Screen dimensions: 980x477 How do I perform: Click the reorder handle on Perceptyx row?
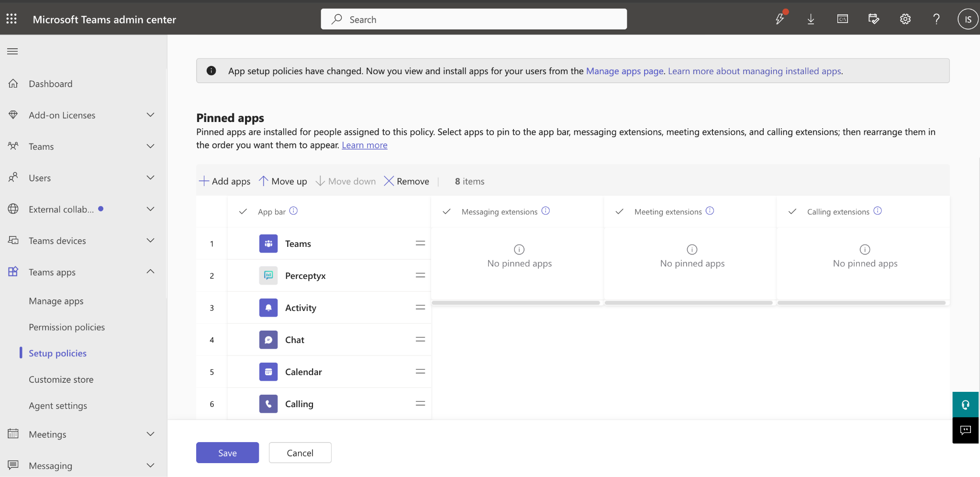tap(420, 276)
